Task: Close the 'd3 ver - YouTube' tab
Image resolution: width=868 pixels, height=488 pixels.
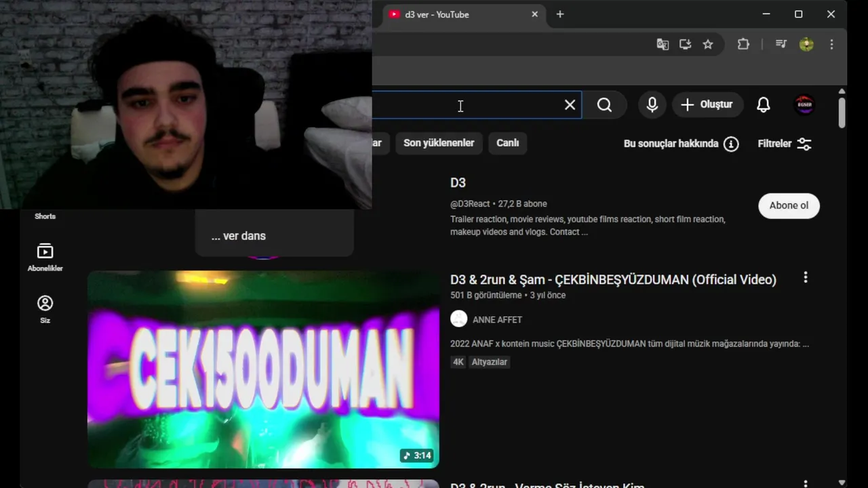Action: tap(534, 14)
